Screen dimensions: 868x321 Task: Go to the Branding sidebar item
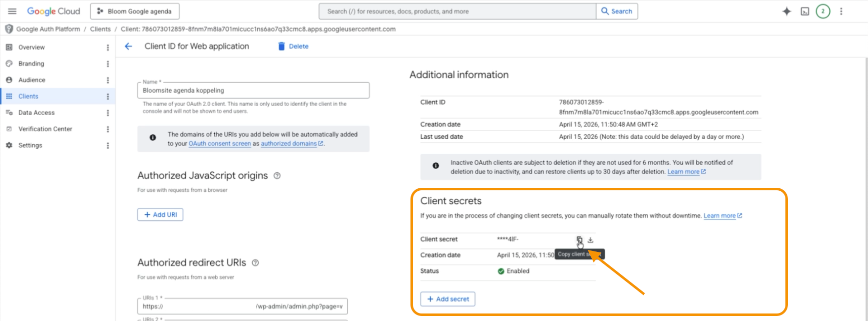[31, 64]
